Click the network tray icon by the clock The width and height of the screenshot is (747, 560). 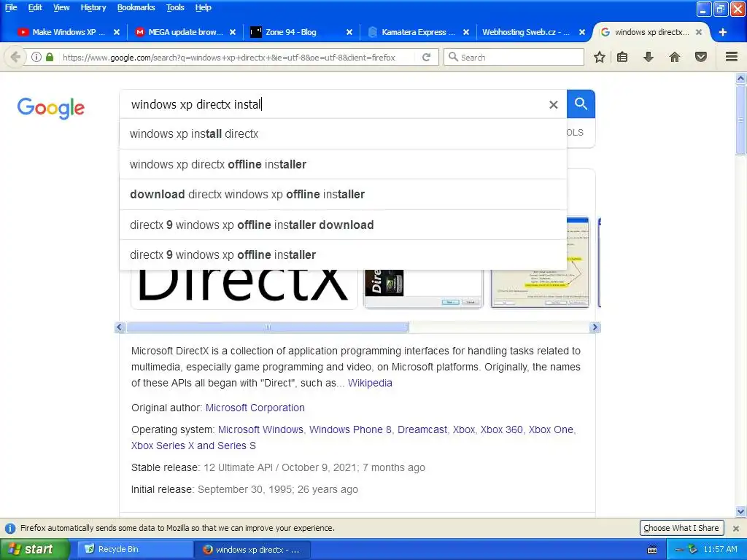point(692,550)
